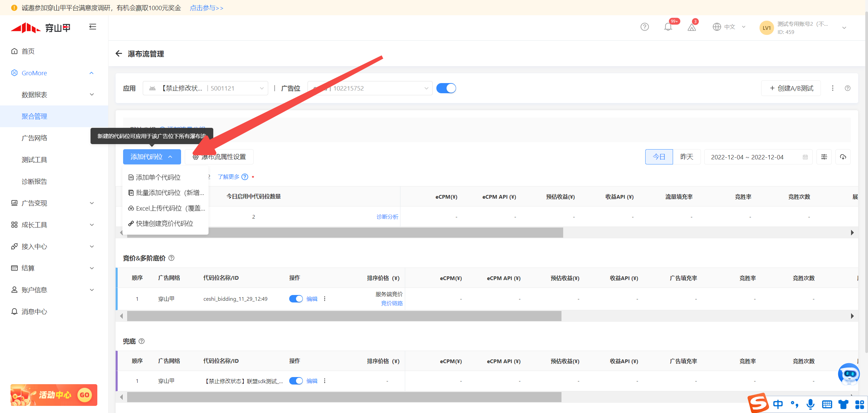Click the help icon right of 创建A/B测试
Image resolution: width=868 pixels, height=413 pixels.
[847, 88]
